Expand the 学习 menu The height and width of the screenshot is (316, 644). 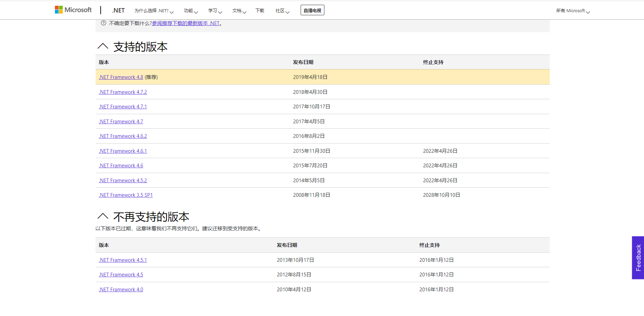(x=215, y=11)
